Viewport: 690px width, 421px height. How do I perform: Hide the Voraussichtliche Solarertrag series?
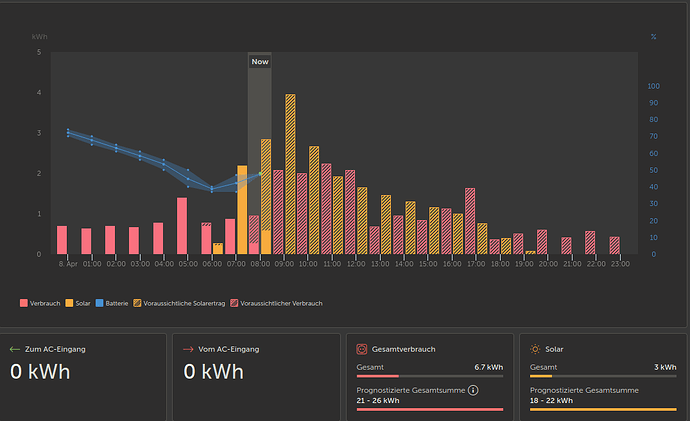click(179, 303)
